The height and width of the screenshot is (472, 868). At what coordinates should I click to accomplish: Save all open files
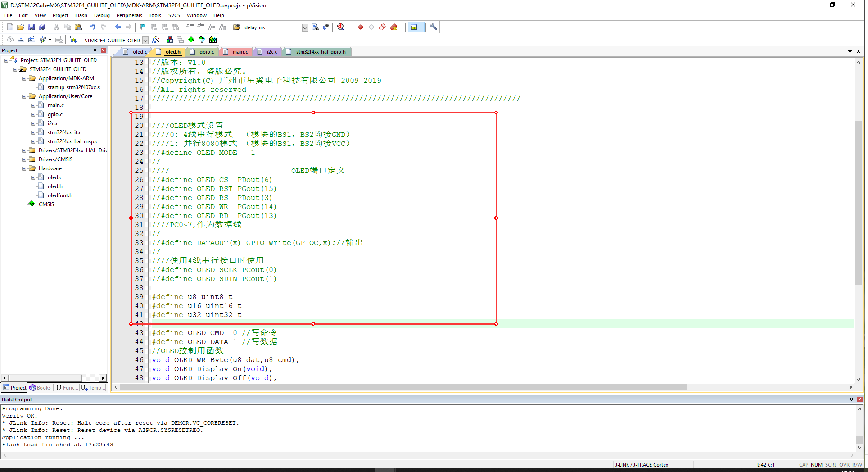click(42, 27)
